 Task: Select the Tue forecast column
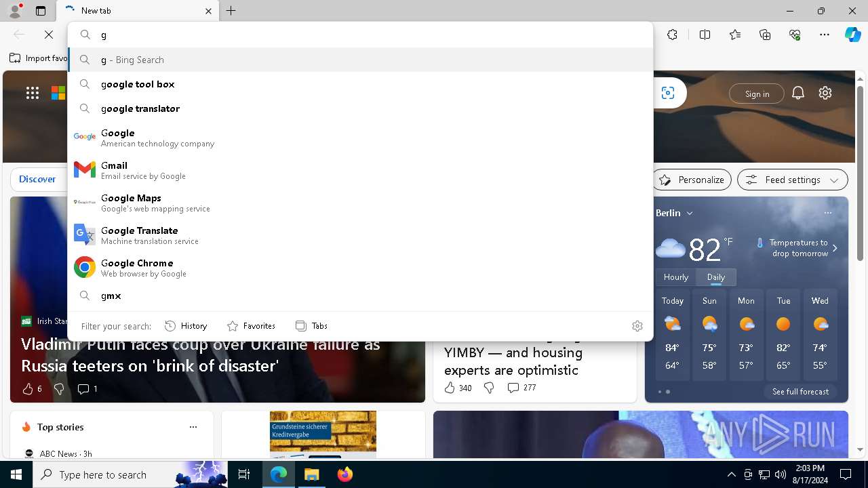click(x=783, y=336)
